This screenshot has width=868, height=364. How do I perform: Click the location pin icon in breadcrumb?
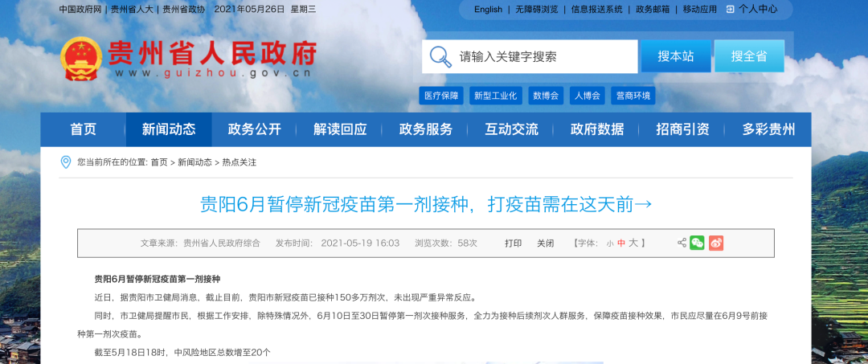(x=65, y=162)
